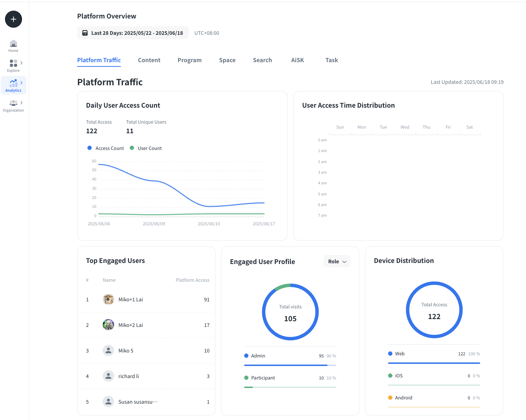Click the plus create button in sidebar

tap(14, 19)
